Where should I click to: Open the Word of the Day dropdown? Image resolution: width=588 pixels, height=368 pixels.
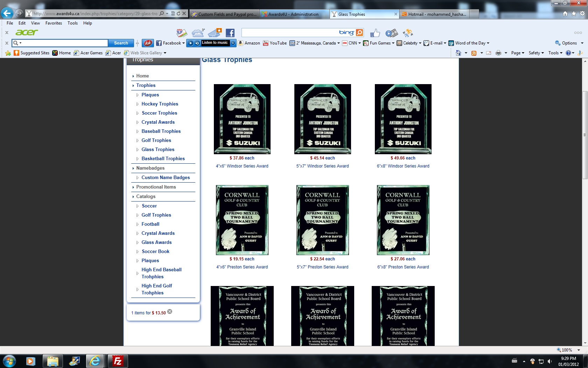488,43
